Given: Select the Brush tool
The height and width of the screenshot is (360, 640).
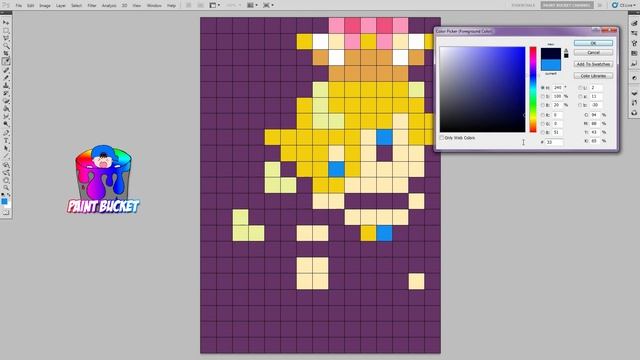Looking at the screenshot, I should pos(6,77).
